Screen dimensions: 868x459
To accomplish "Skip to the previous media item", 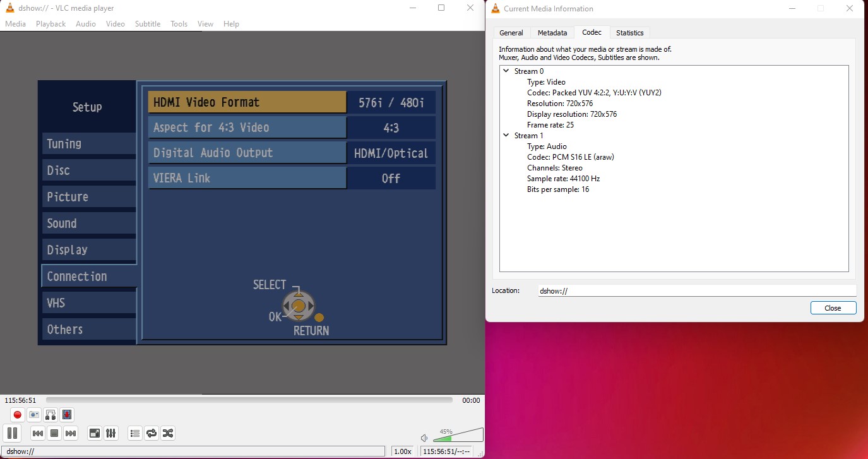I will 38,433.
